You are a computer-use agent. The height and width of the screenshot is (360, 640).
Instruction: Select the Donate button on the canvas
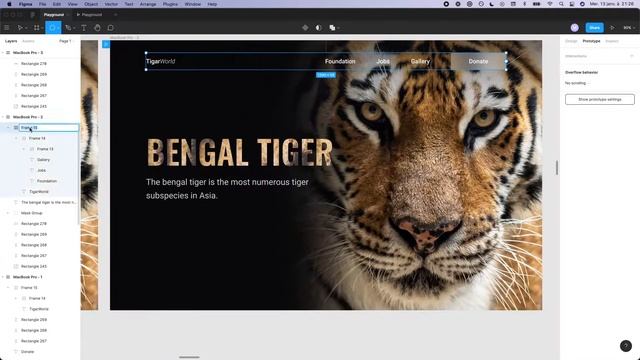pyautogui.click(x=478, y=61)
